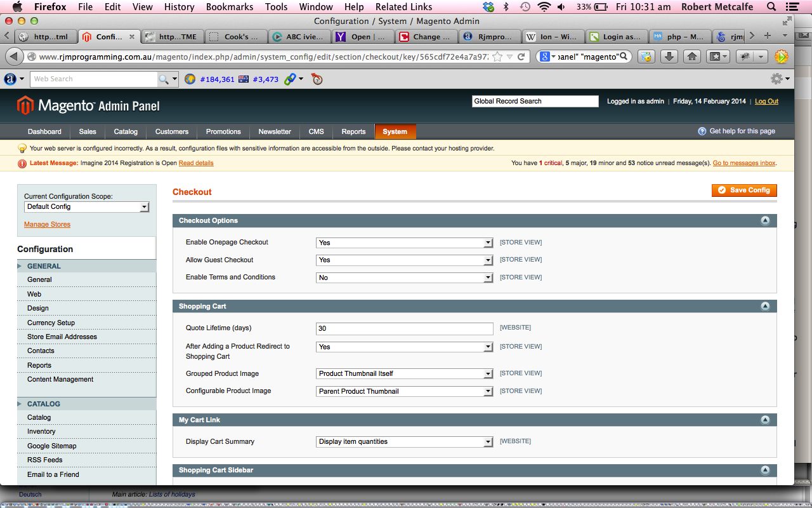The height and width of the screenshot is (508, 812).
Task: Open the Display Cart Summary dropdown
Action: coord(404,441)
